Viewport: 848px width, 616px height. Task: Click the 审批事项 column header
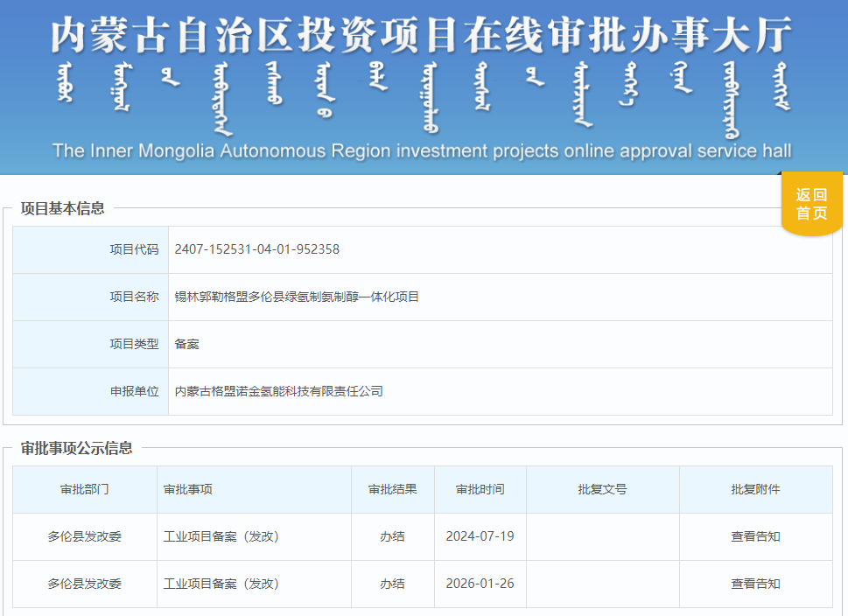coord(186,489)
